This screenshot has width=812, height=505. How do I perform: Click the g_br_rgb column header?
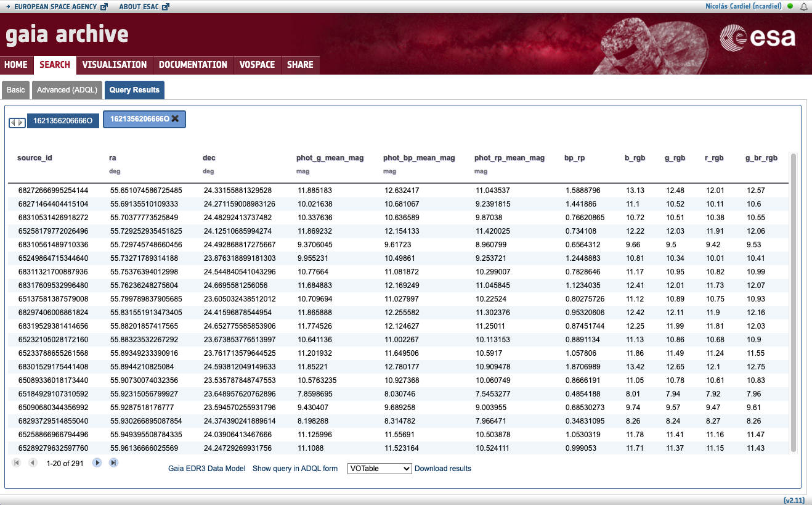(x=761, y=158)
